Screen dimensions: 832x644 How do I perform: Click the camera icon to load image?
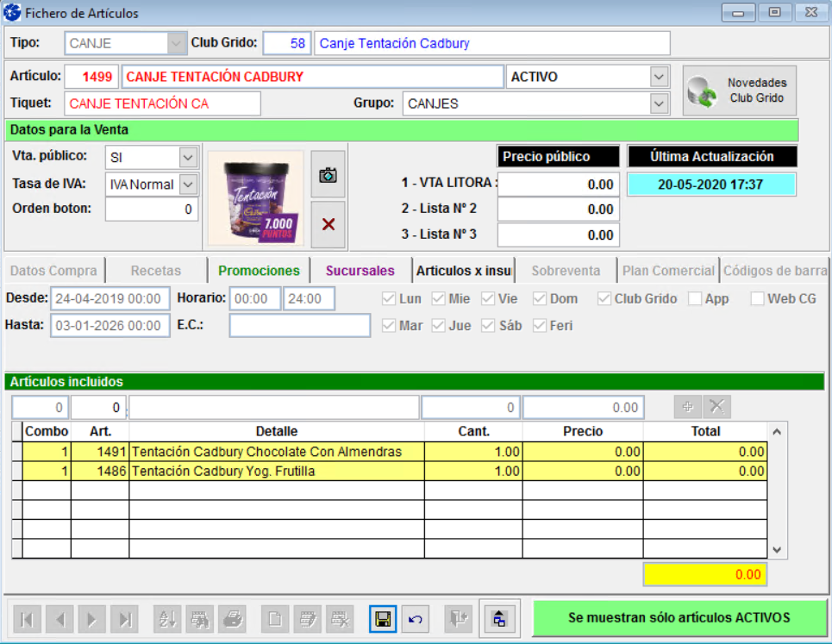click(328, 174)
